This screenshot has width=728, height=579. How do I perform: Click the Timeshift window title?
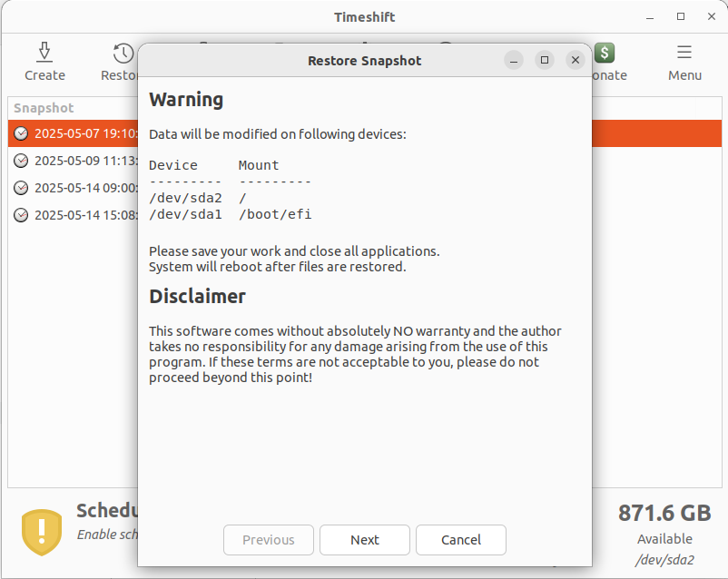point(365,17)
